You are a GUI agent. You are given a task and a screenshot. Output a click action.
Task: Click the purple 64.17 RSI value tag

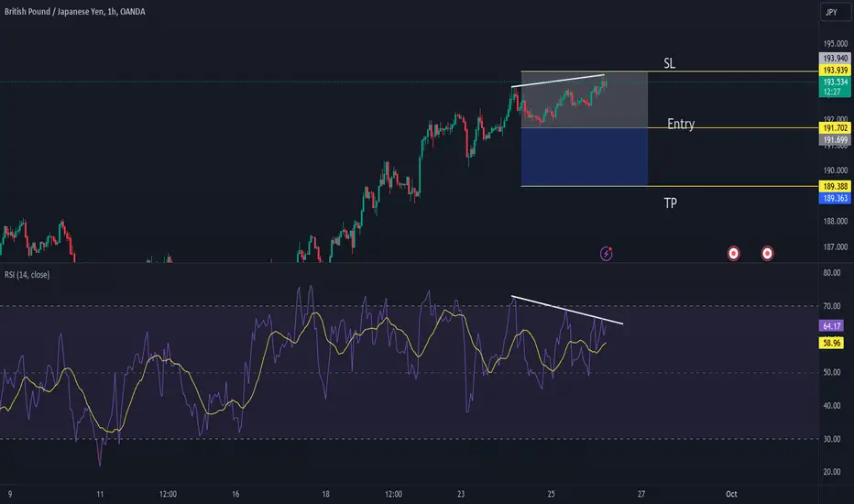tap(832, 326)
